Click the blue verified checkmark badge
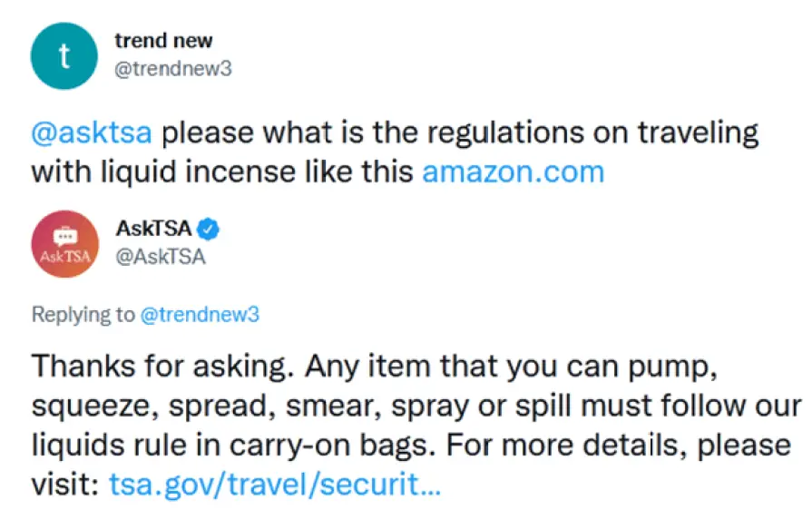 tap(208, 229)
